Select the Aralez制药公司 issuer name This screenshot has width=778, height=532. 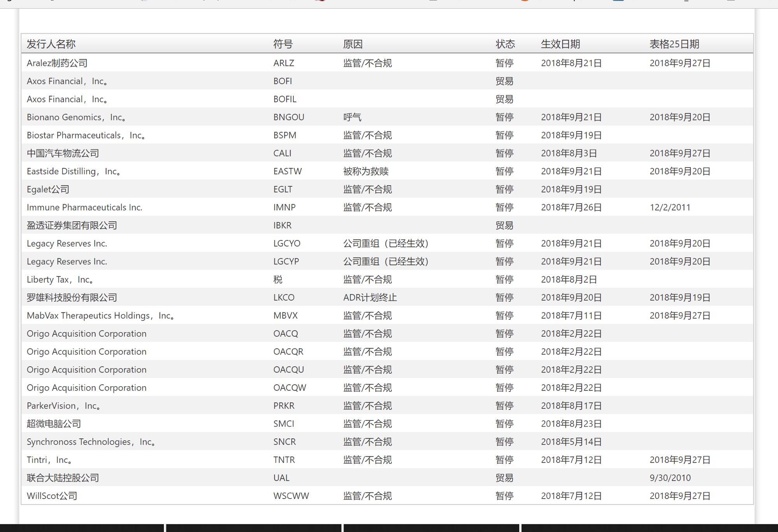(x=57, y=63)
